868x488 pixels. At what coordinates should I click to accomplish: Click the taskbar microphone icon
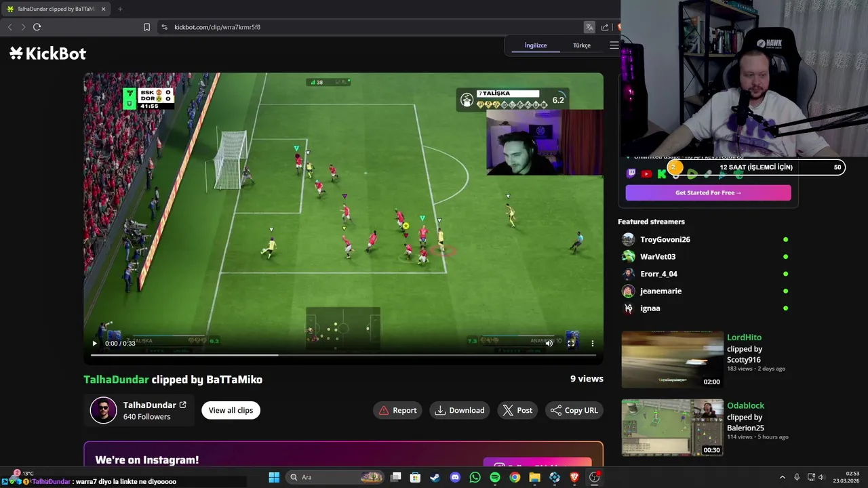pos(797,477)
